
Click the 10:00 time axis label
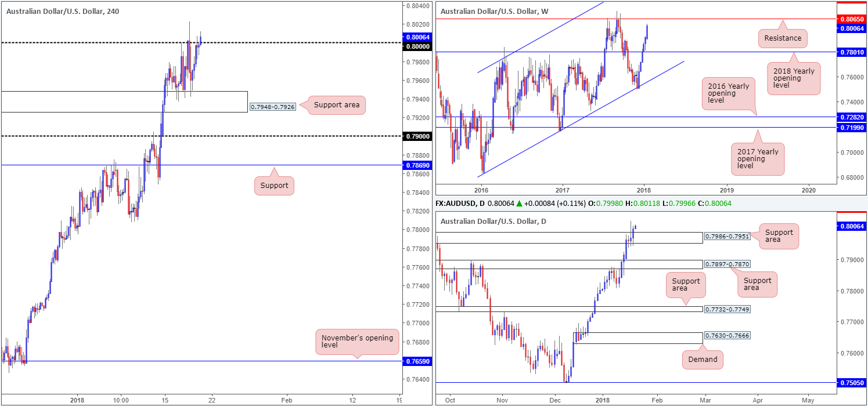click(120, 400)
